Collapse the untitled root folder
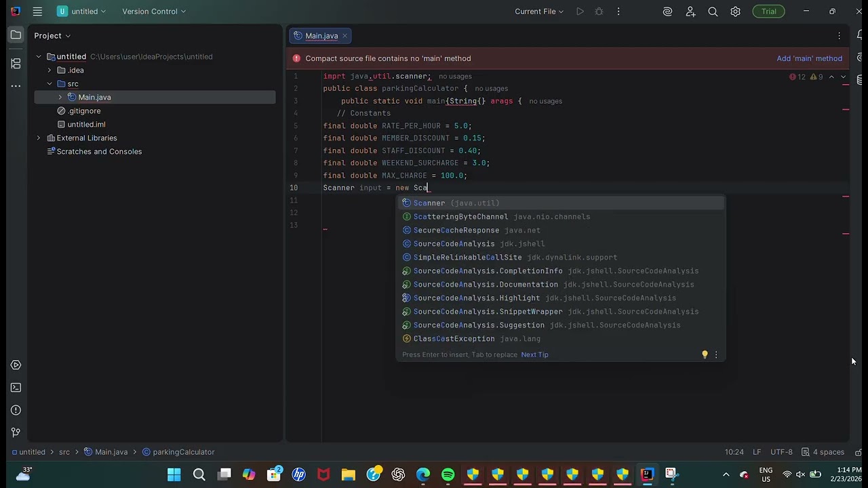 point(39,57)
